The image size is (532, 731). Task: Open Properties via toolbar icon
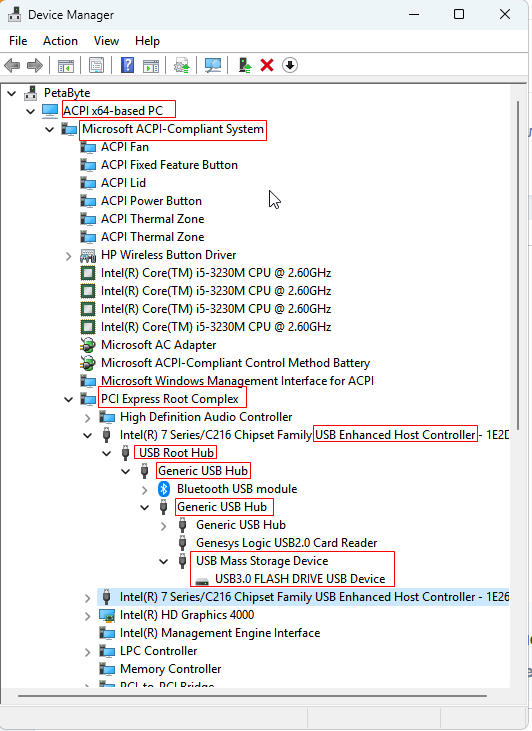[97, 65]
